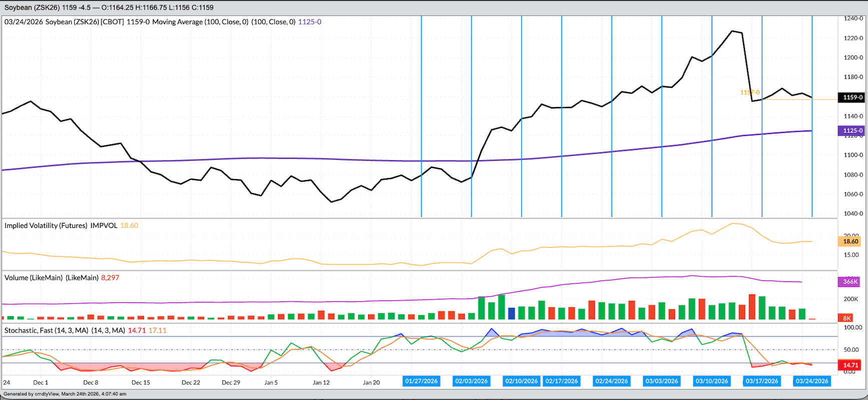The height and width of the screenshot is (400, 868).
Task: Click the 03/10/2026 date label
Action: pyautogui.click(x=711, y=381)
